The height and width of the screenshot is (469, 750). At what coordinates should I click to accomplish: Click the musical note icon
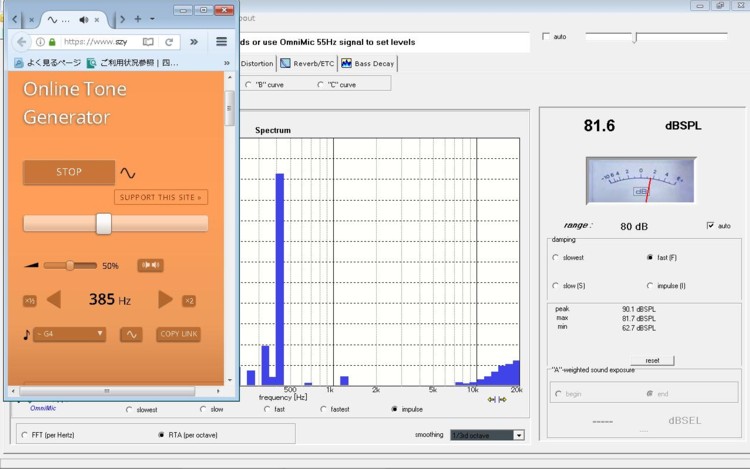(x=27, y=334)
